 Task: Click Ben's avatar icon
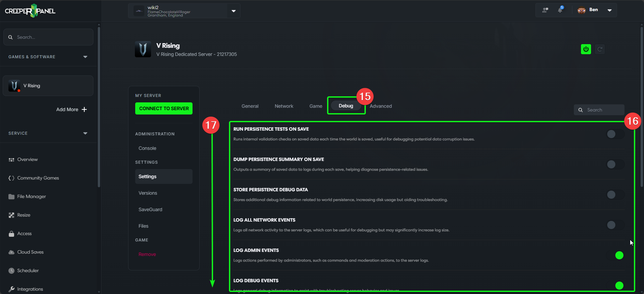point(581,10)
